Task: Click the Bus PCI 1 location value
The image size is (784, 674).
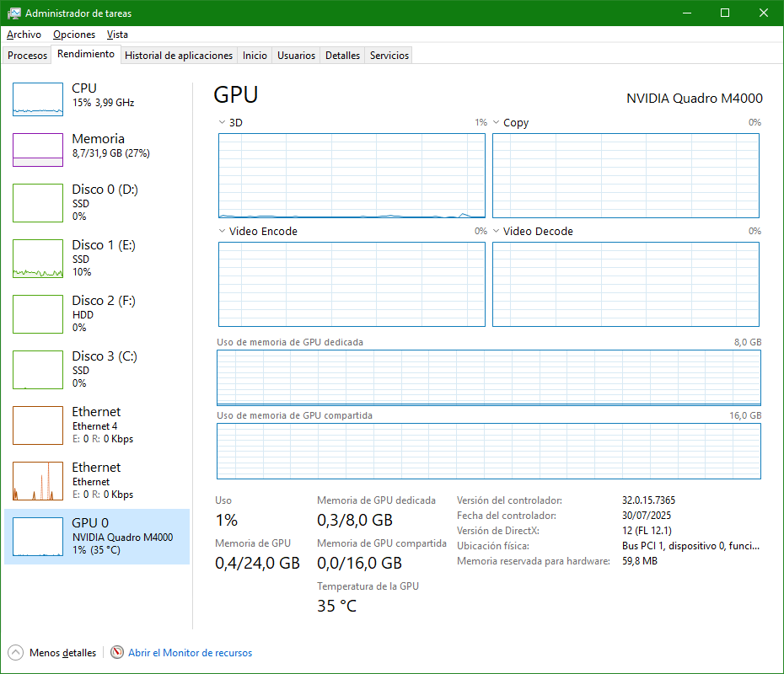Action: tap(690, 546)
